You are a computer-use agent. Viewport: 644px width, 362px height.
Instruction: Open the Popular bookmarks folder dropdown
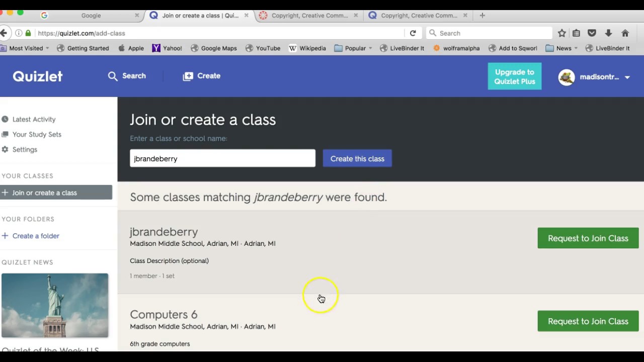370,48
